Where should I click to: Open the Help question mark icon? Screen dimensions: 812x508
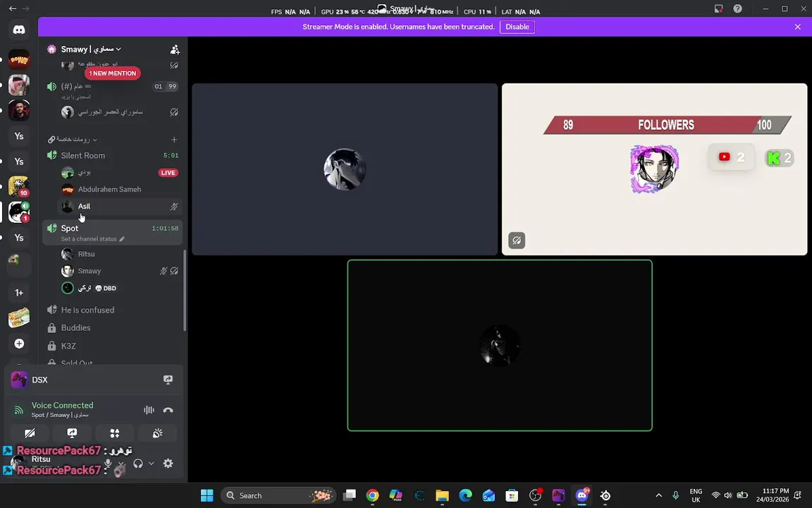(x=737, y=8)
